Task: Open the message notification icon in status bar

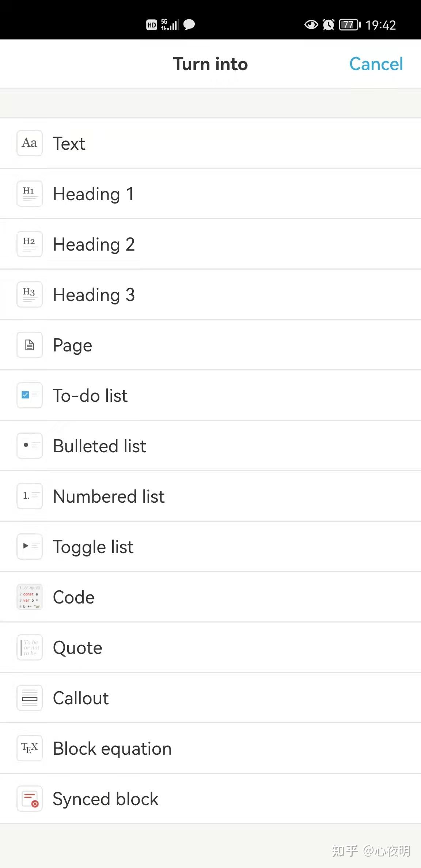Action: pyautogui.click(x=189, y=24)
